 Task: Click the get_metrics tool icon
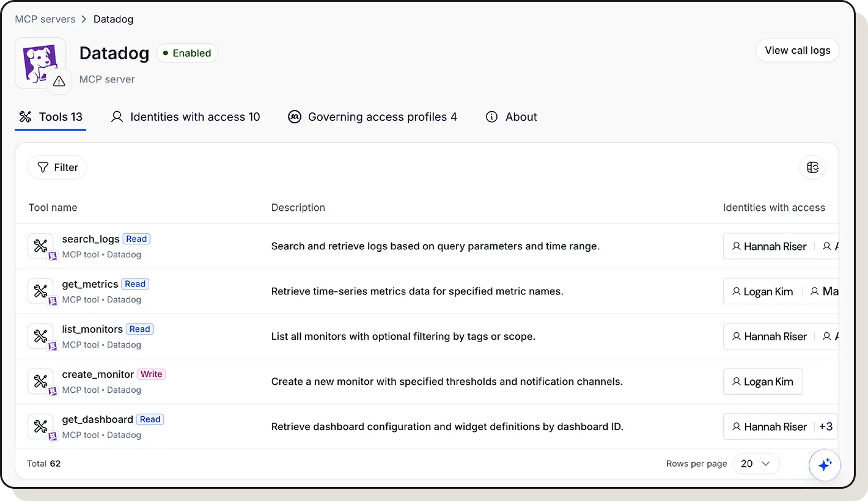click(40, 291)
